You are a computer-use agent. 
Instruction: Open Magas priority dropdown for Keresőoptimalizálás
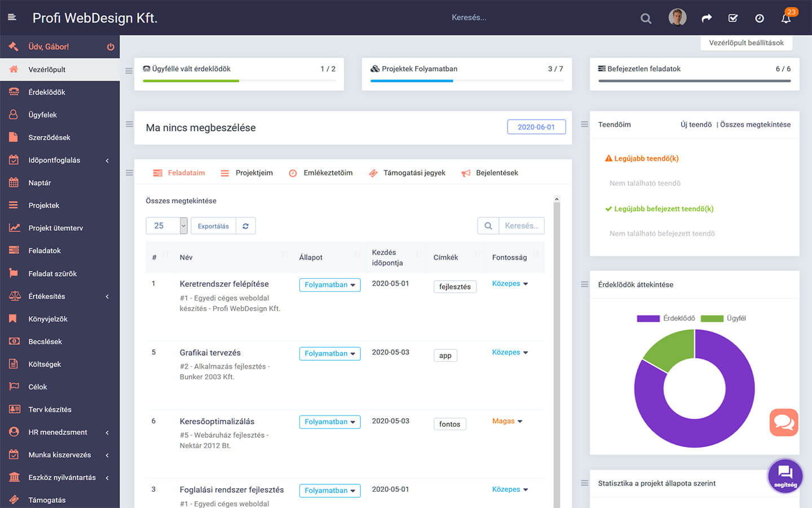pos(507,421)
